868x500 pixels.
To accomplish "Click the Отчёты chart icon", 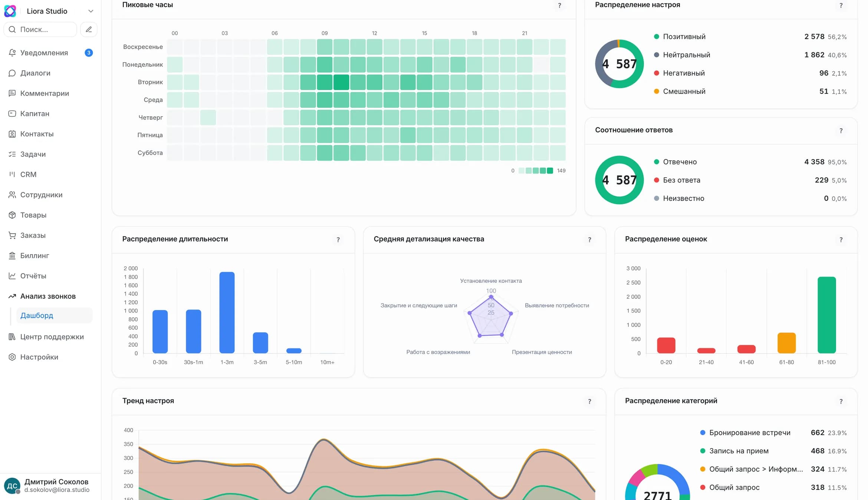I will coord(12,276).
